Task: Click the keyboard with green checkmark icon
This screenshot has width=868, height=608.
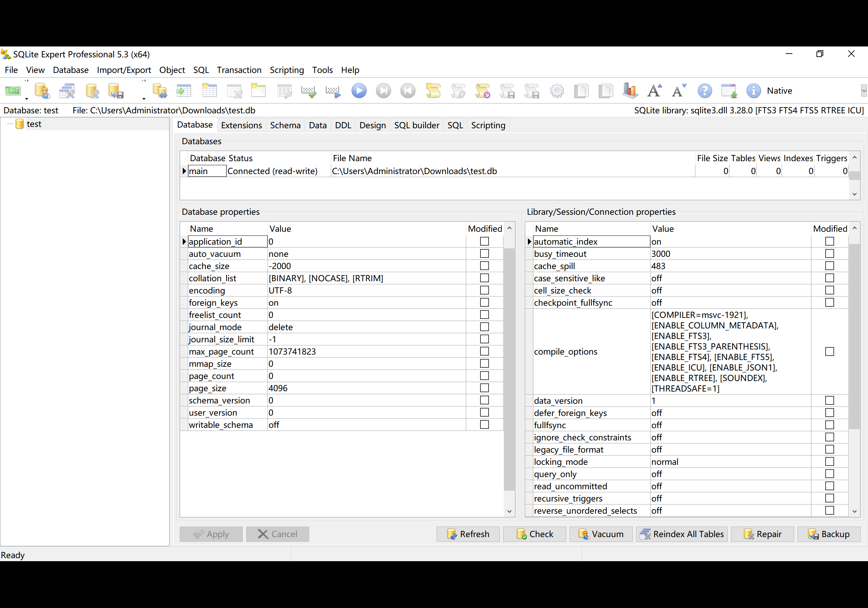Action: [309, 91]
